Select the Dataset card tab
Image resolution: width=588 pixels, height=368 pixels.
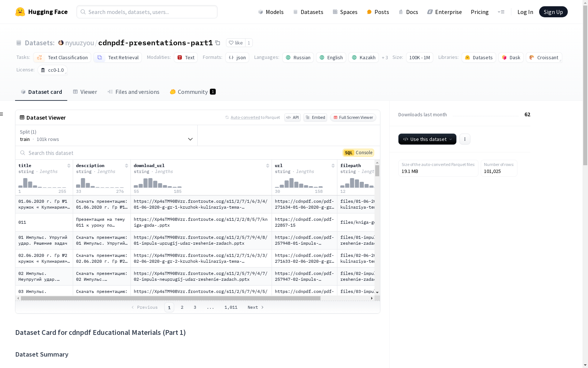click(41, 92)
